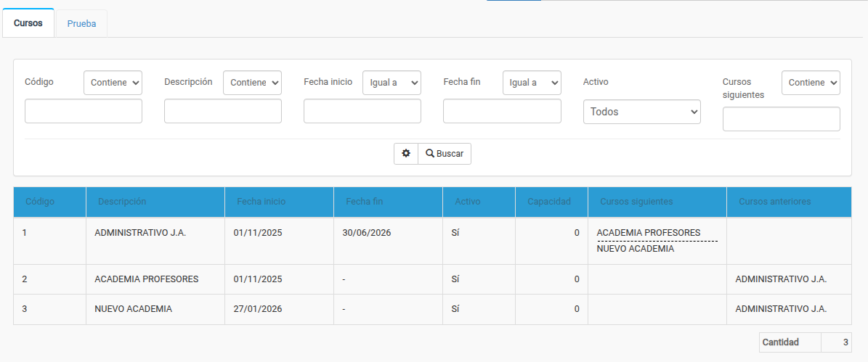This screenshot has height=362, width=868.
Task: Open the Código filter operator dropdown
Action: 113,83
